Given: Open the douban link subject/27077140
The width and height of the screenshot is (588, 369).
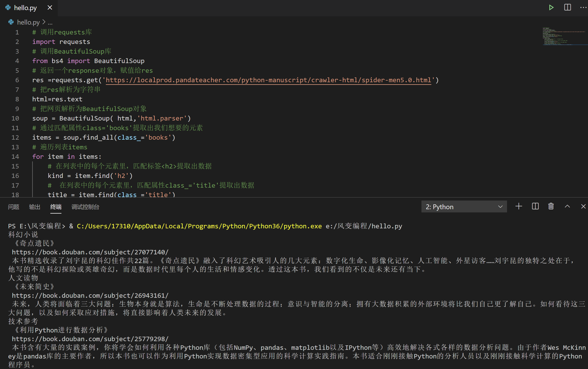Looking at the screenshot, I should pos(90,252).
